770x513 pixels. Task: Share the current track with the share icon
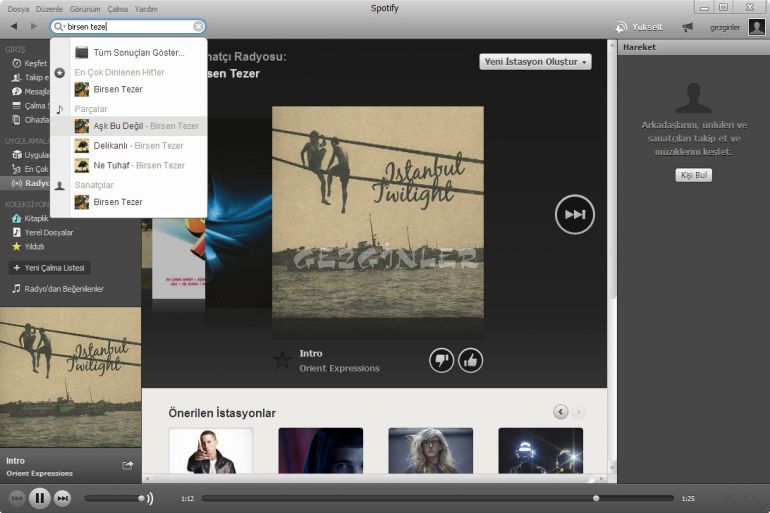(x=128, y=465)
